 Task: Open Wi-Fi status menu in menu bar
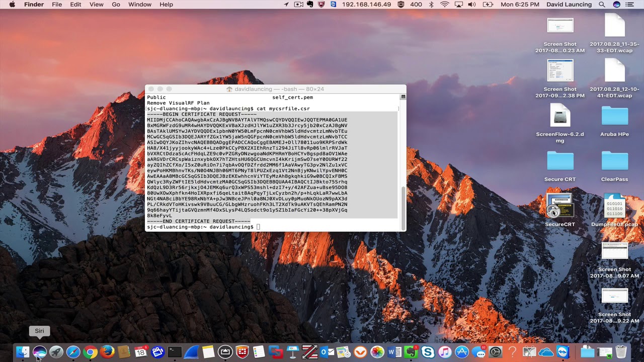pos(445,5)
